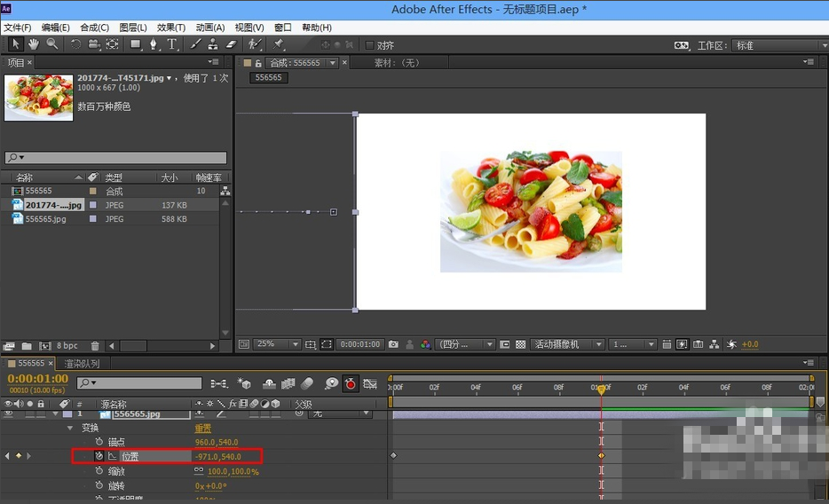The image size is (829, 504).
Task: Switch to the 渲染队列 tab
Action: (82, 363)
